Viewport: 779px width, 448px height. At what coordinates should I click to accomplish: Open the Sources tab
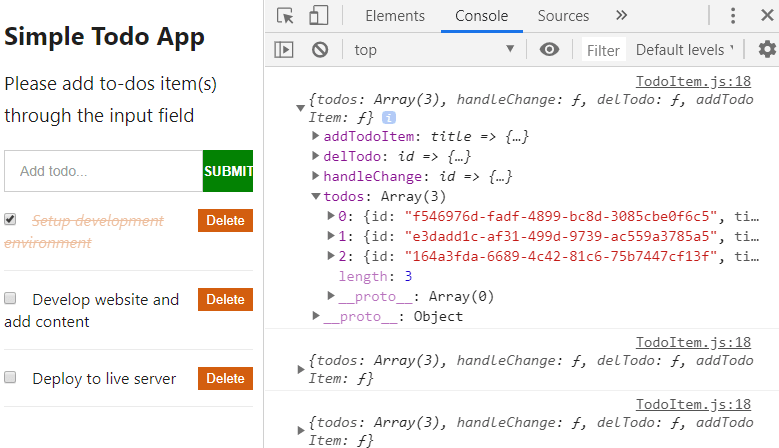tap(563, 16)
